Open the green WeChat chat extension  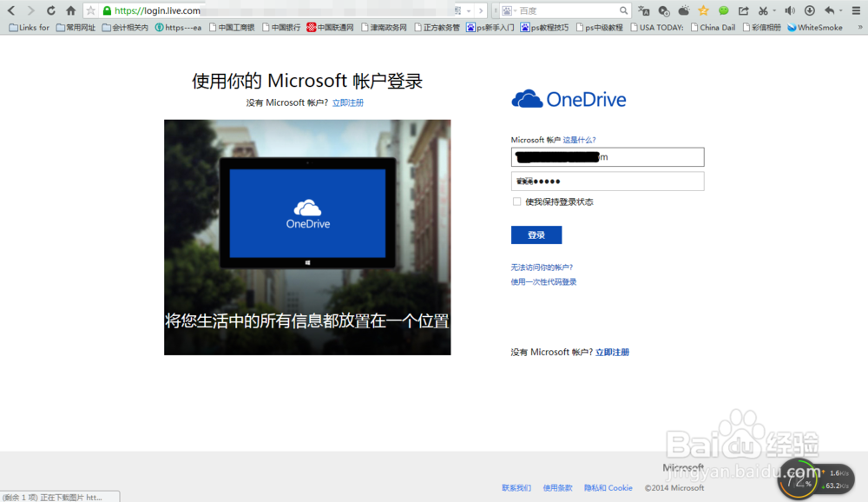pyautogui.click(x=724, y=10)
